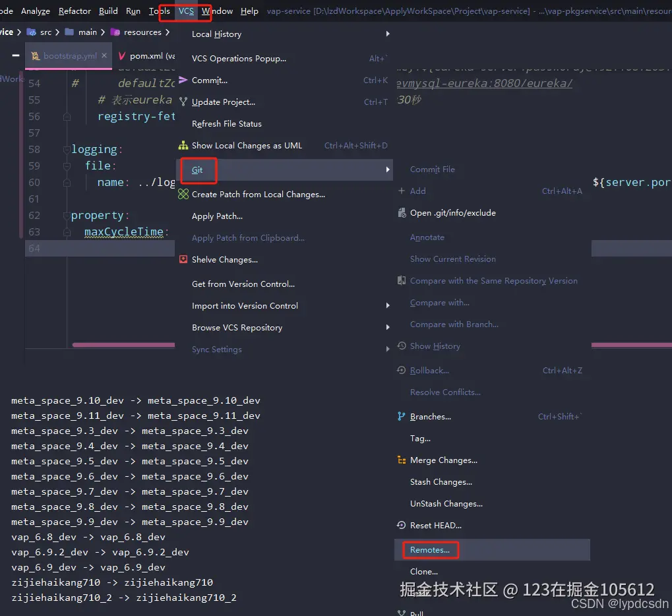Click the Update Project branch icon
The image size is (672, 616).
(x=183, y=102)
